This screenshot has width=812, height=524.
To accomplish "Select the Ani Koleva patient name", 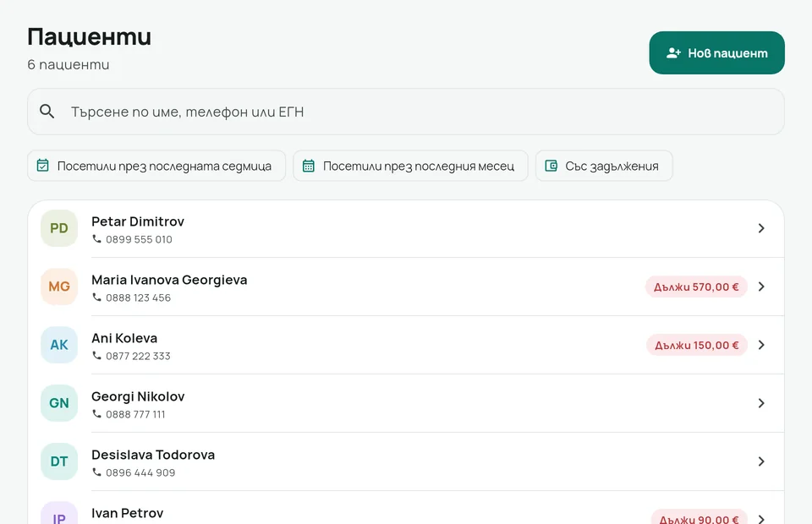I will pyautogui.click(x=124, y=338).
